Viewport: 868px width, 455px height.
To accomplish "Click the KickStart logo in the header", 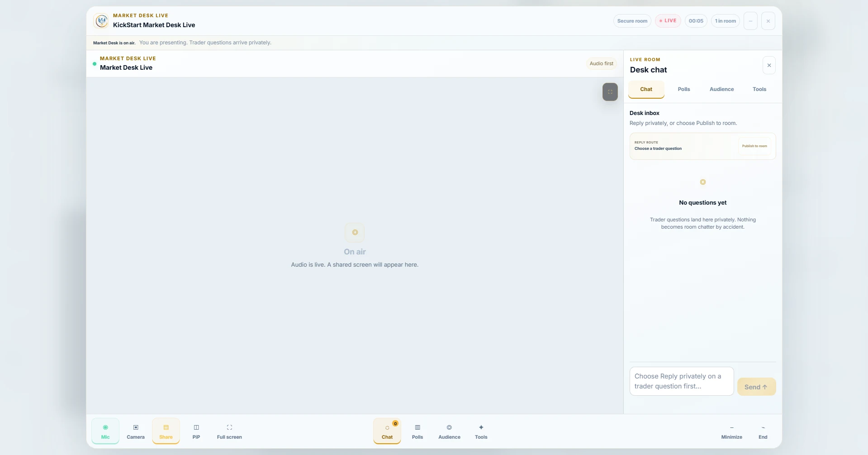I will pos(101,20).
